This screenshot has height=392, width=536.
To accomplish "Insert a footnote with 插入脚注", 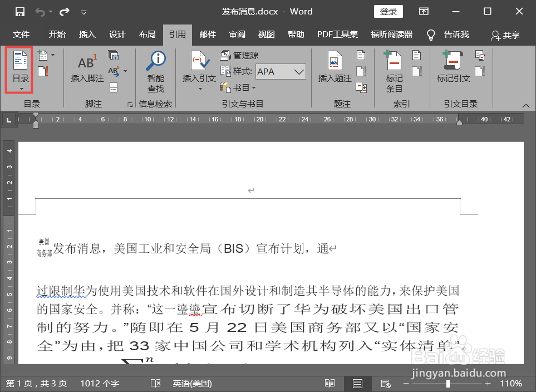I will click(x=87, y=68).
